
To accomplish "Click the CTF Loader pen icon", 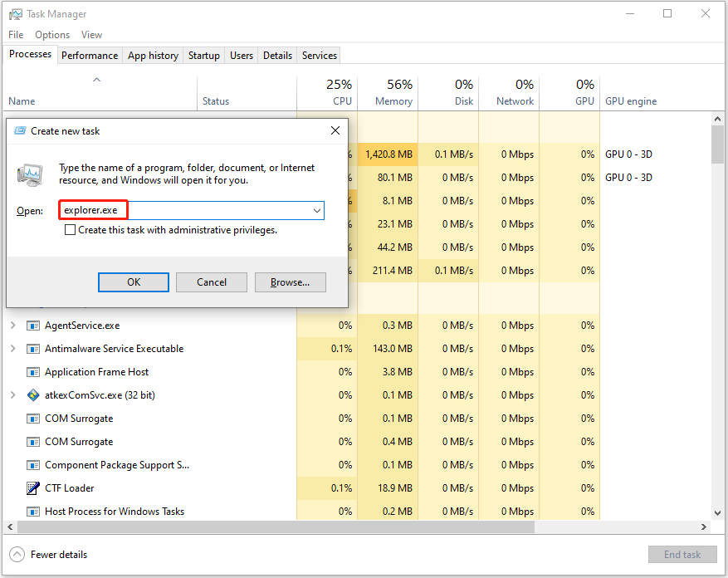I will (33, 488).
